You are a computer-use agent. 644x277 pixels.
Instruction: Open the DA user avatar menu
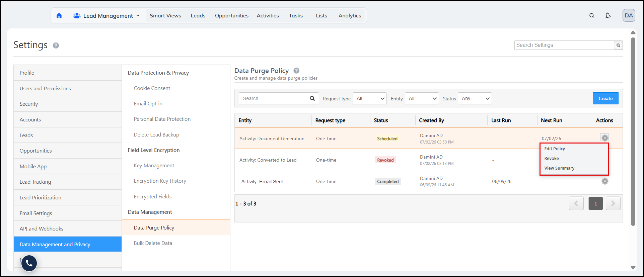pyautogui.click(x=629, y=15)
